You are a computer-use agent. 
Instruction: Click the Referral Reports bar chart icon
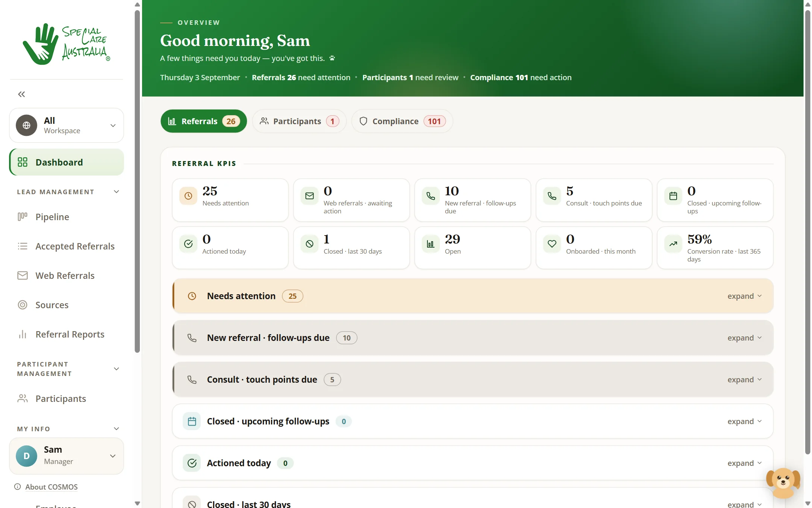click(23, 334)
